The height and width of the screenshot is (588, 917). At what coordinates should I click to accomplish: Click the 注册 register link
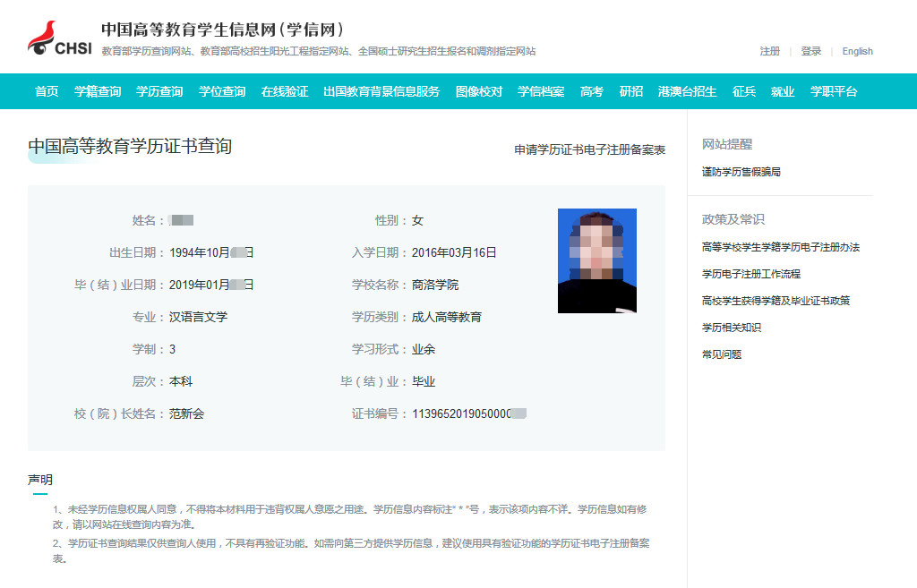[770, 52]
